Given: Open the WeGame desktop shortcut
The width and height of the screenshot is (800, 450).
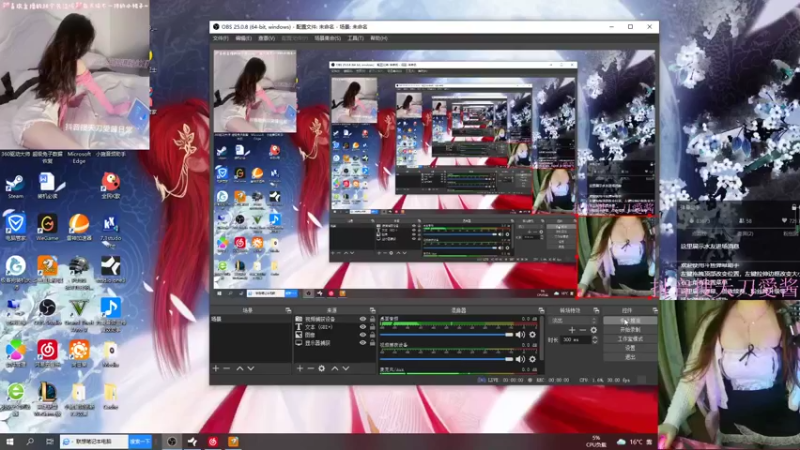Looking at the screenshot, I should [47, 228].
